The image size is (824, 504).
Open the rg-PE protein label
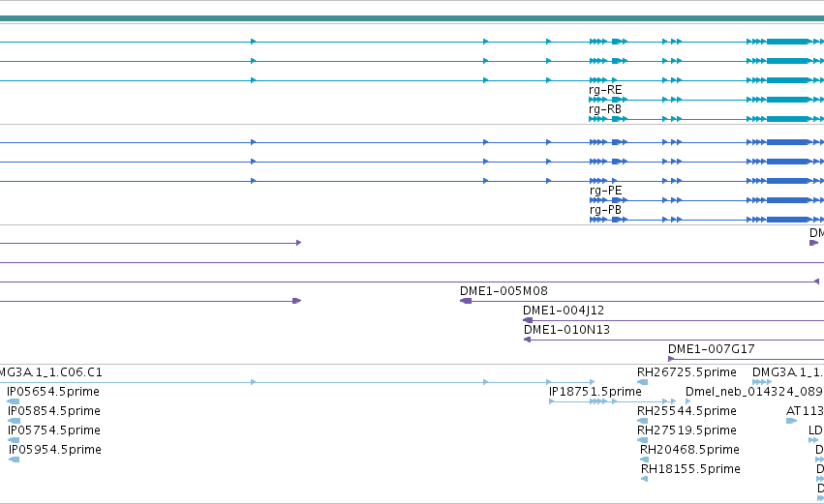605,191
